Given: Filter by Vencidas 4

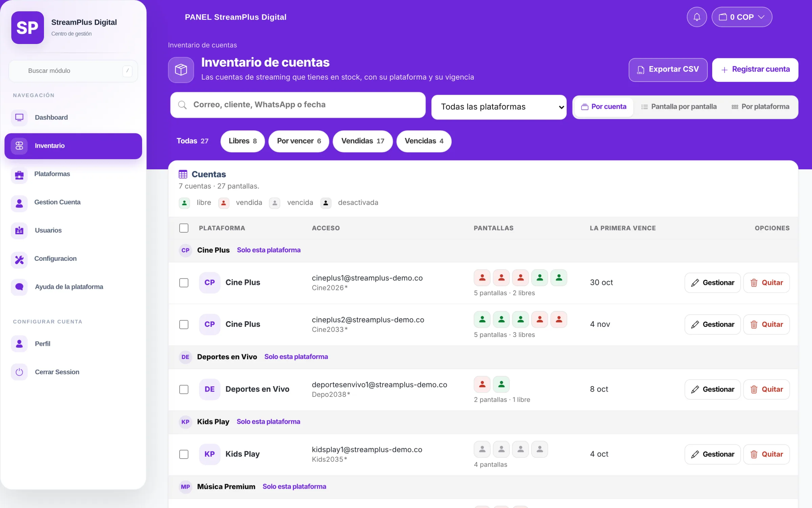Looking at the screenshot, I should click(424, 141).
